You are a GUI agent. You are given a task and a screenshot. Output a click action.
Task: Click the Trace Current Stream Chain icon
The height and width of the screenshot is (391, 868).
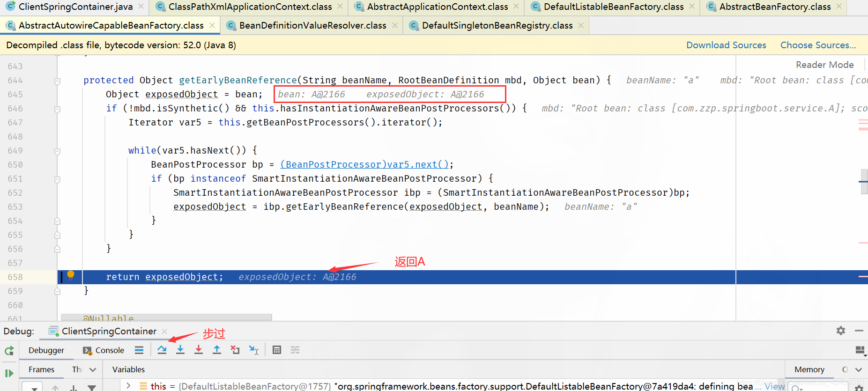click(295, 350)
